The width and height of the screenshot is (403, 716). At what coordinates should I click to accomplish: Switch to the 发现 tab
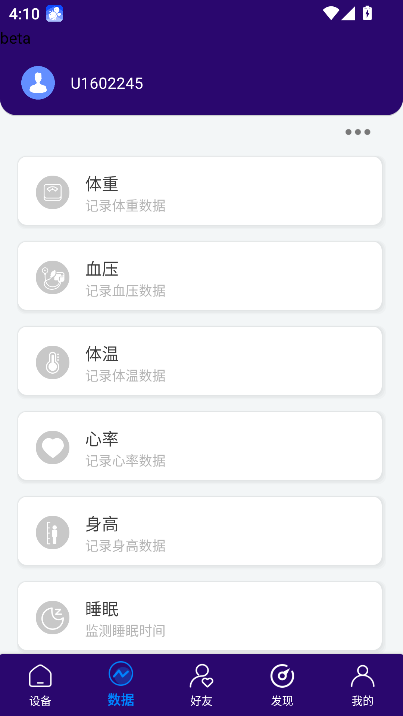[282, 685]
